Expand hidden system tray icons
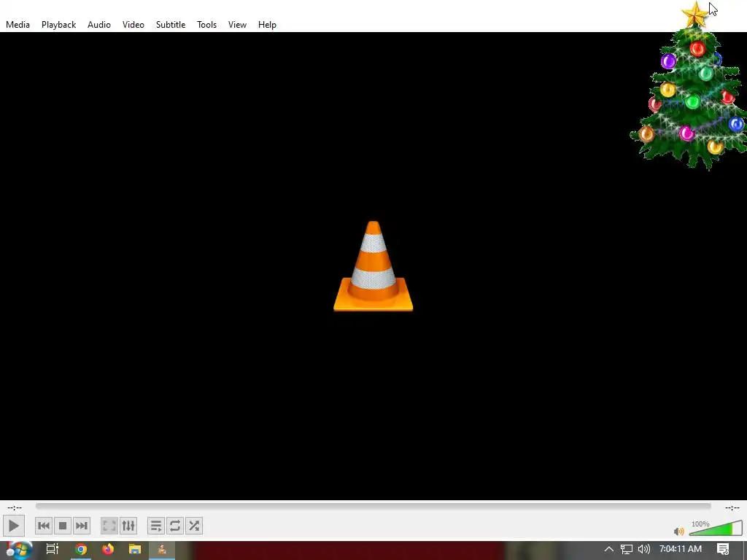The width and height of the screenshot is (747, 560). [x=609, y=549]
